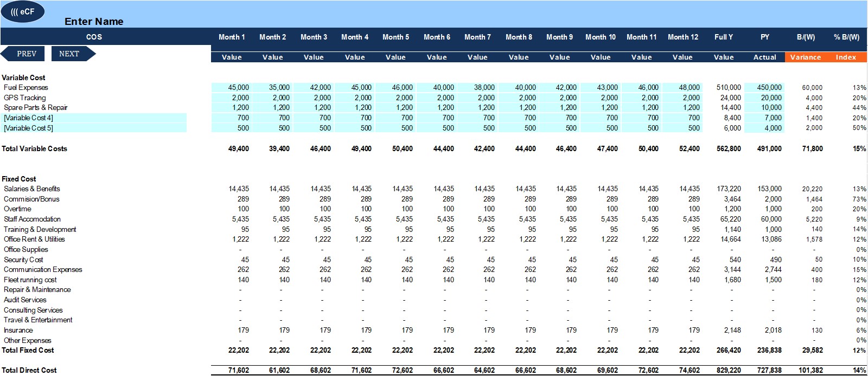868x376 pixels.
Task: Select Salaries & Benefits Full Y 173,220
Action: (729, 189)
